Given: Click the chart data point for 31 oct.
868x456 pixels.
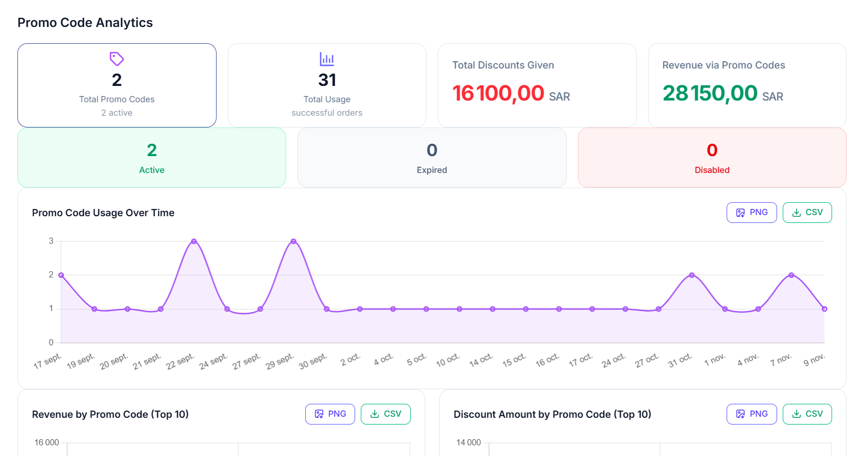Looking at the screenshot, I should (692, 275).
